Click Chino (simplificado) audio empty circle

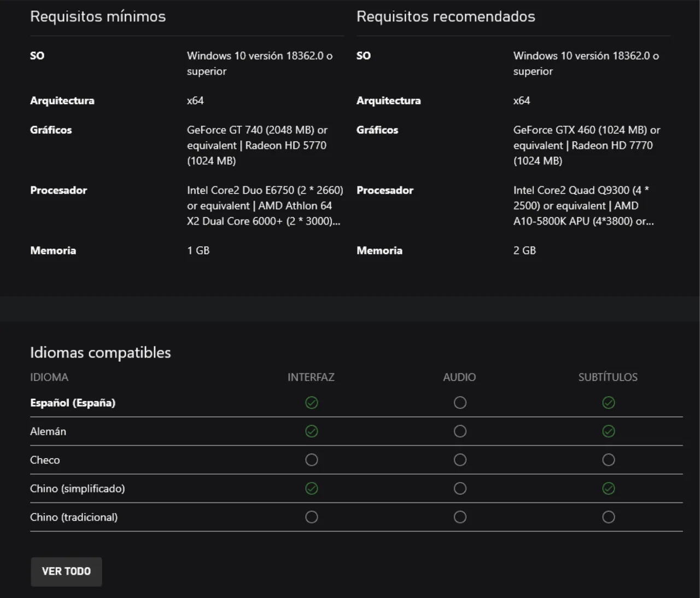460,489
